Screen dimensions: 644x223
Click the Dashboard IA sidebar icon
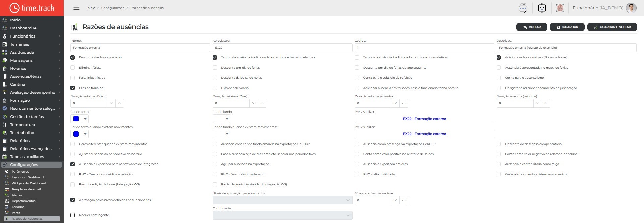tap(5, 28)
